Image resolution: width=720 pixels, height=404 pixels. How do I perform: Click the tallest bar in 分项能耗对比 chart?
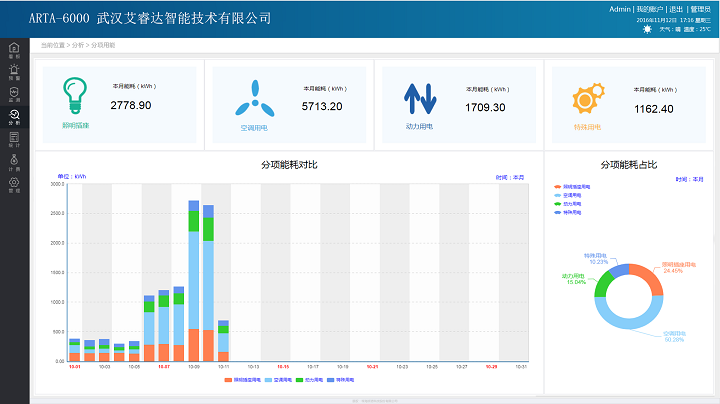194,280
